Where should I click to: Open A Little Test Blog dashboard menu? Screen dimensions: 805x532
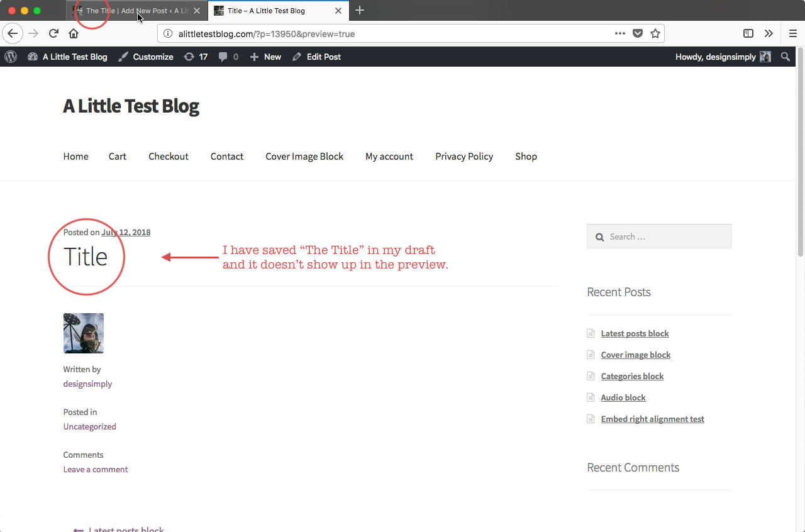(67, 57)
